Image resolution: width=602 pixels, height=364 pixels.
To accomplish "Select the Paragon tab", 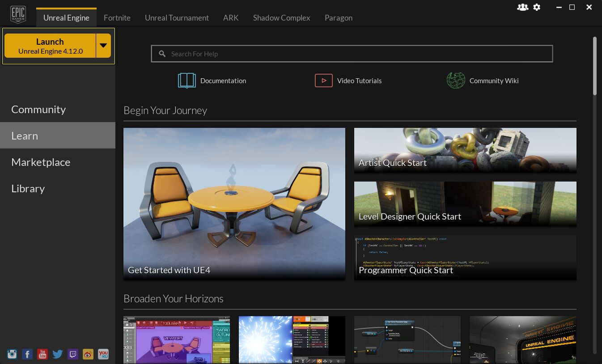I will point(338,17).
